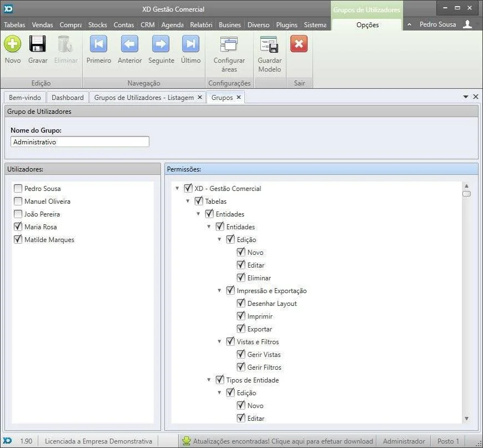Open the Contas menu
This screenshot has height=448, width=483.
coord(123,24)
